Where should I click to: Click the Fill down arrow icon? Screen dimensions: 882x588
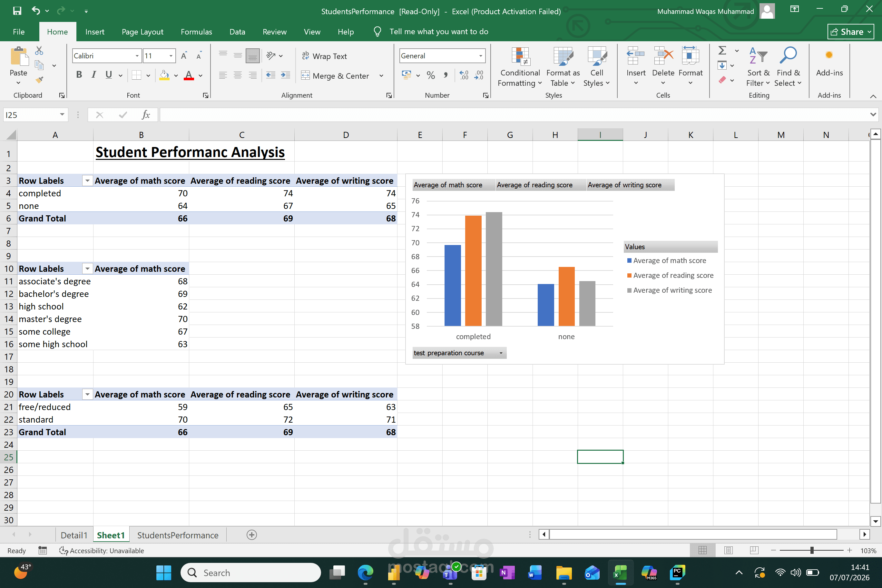pyautogui.click(x=722, y=65)
